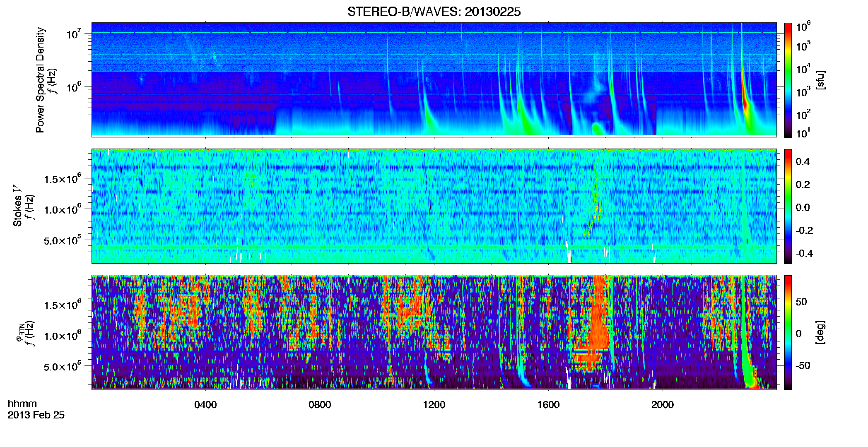The image size is (868, 447).
Task: Click the hhmm axis unit label
Action: click(22, 404)
